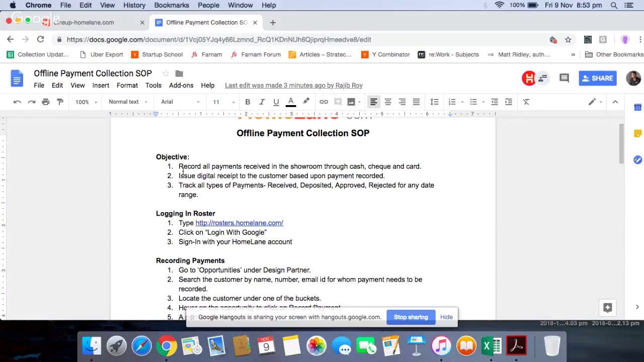
Task: Decrease the paragraph indent
Action: 495,102
